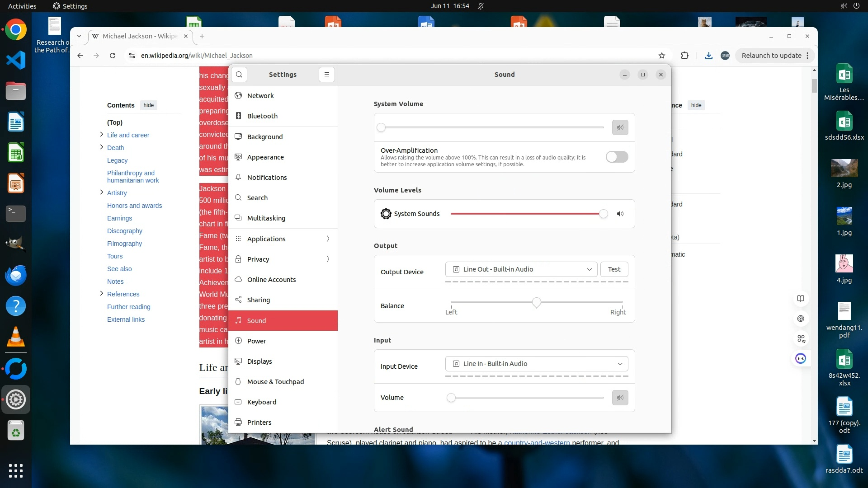Toggle input volume mute button
Viewport: 868px width, 488px height.
(x=620, y=398)
